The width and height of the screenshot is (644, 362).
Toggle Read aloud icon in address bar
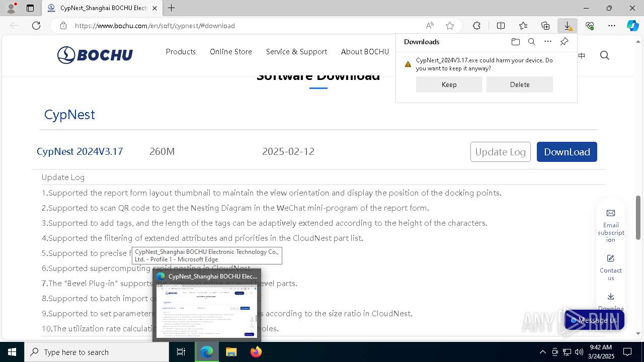tap(430, 26)
